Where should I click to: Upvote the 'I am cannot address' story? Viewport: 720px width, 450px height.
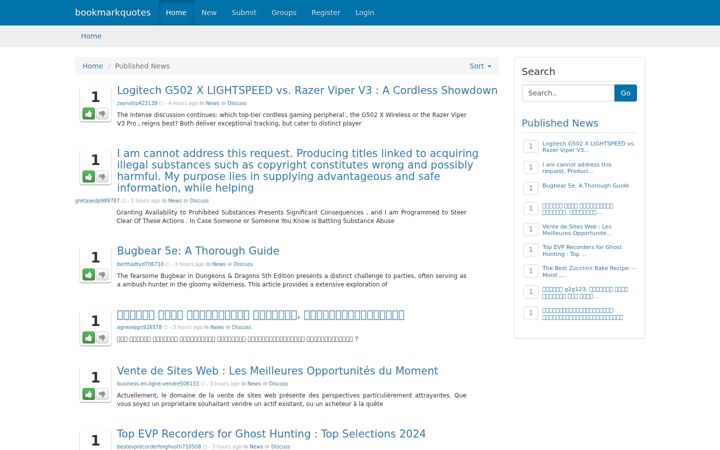89,177
